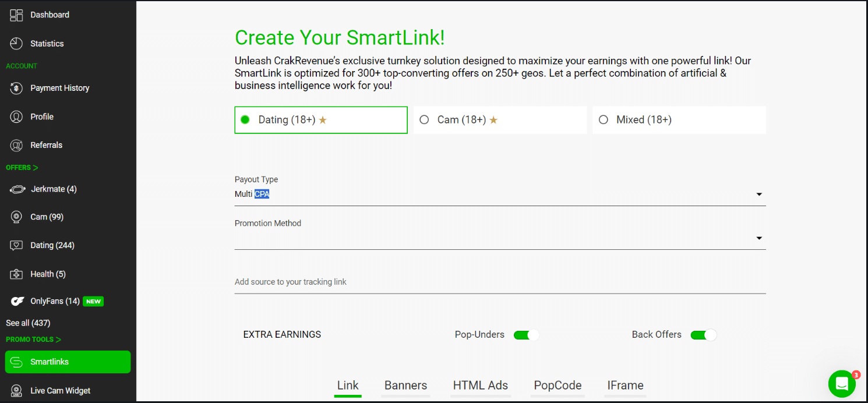Click the Live Cam Widget icon

[16, 391]
